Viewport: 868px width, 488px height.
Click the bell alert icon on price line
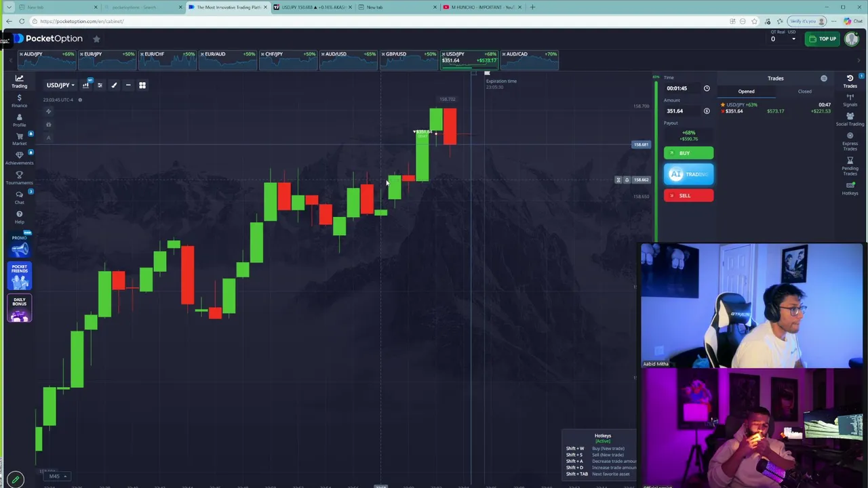coord(627,180)
